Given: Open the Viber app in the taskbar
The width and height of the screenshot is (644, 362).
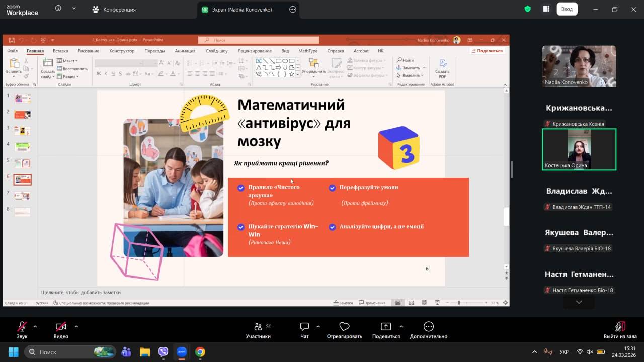Looking at the screenshot, I should (x=163, y=352).
